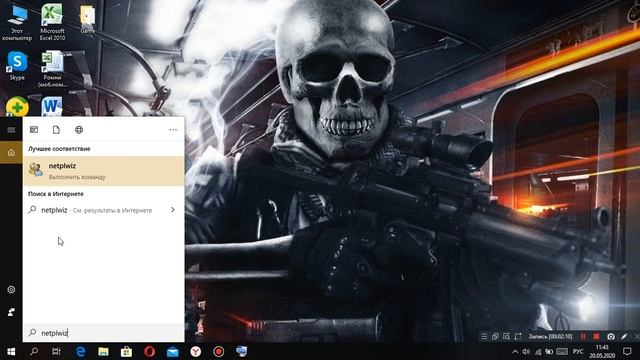Open Microsoft Store from the taskbar
This screenshot has width=640, height=360.
coord(126,351)
